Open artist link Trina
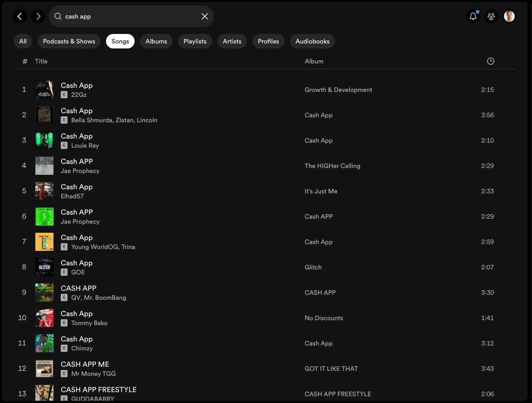The image size is (532, 403). (x=128, y=247)
